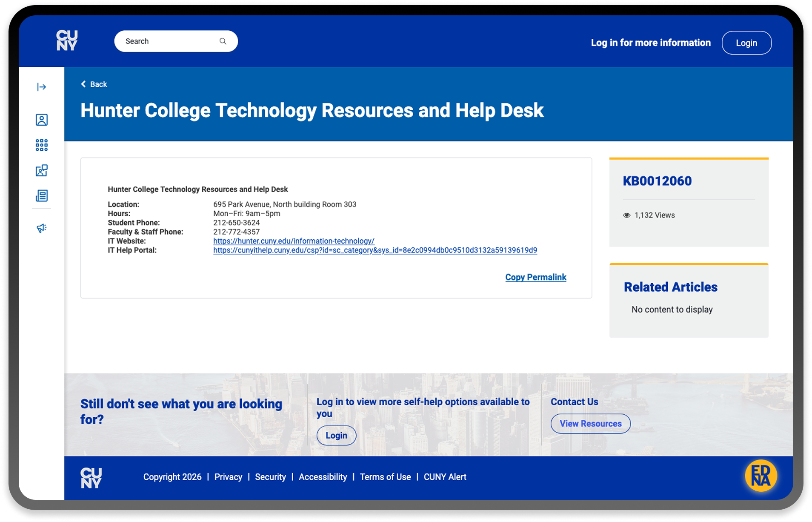Click the Back chevron arrow
This screenshot has width=812, height=522.
83,84
